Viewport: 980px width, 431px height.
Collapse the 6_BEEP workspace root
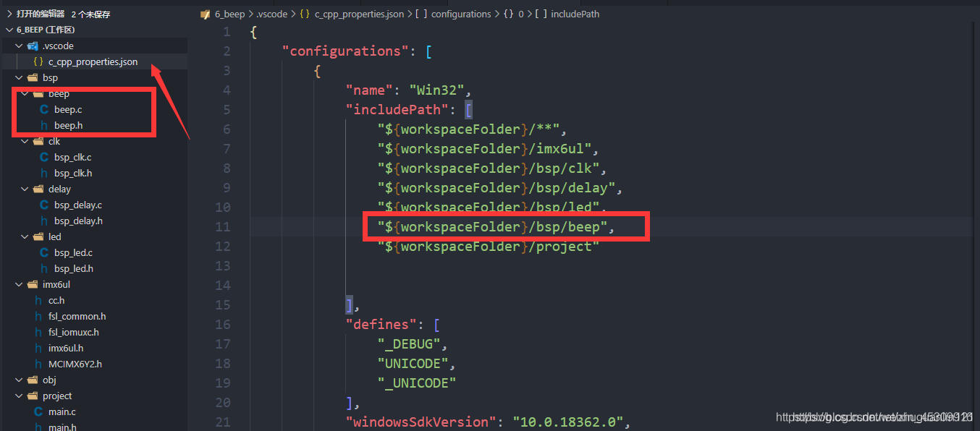click(x=9, y=30)
